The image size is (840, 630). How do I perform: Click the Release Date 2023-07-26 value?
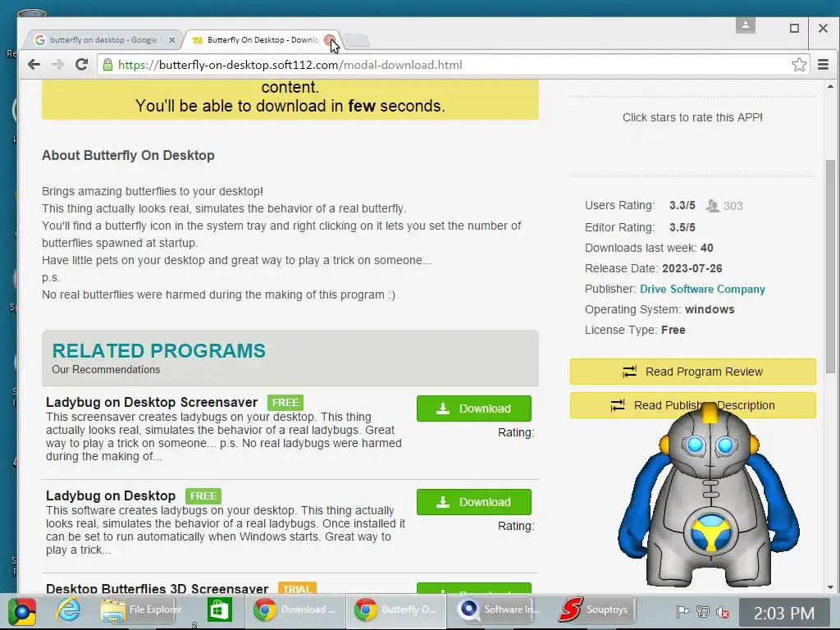coord(692,268)
